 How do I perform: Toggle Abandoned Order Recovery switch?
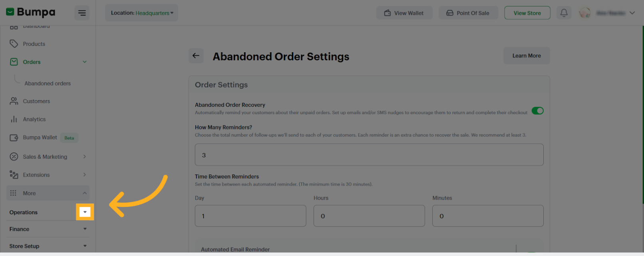537,110
